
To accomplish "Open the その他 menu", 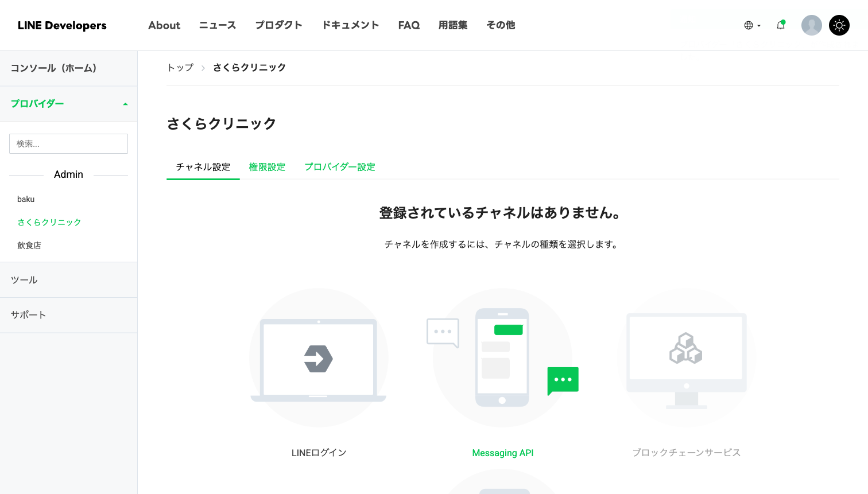I will [501, 25].
